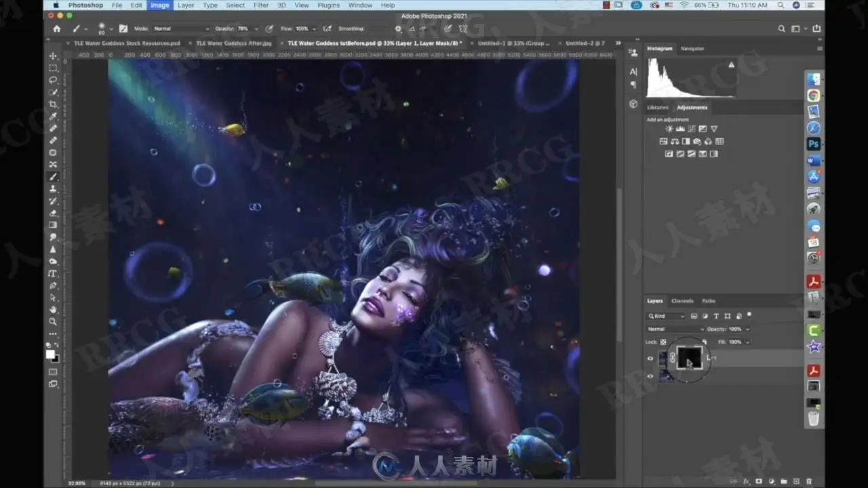Screen dimensions: 868x488
Task: Click the foreground color swatch
Action: 50,354
